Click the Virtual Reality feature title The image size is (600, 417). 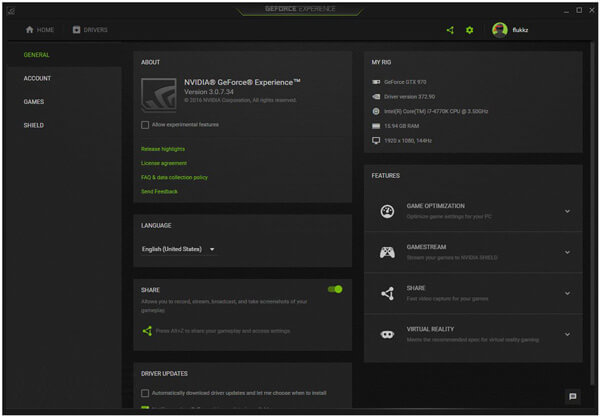point(430,329)
